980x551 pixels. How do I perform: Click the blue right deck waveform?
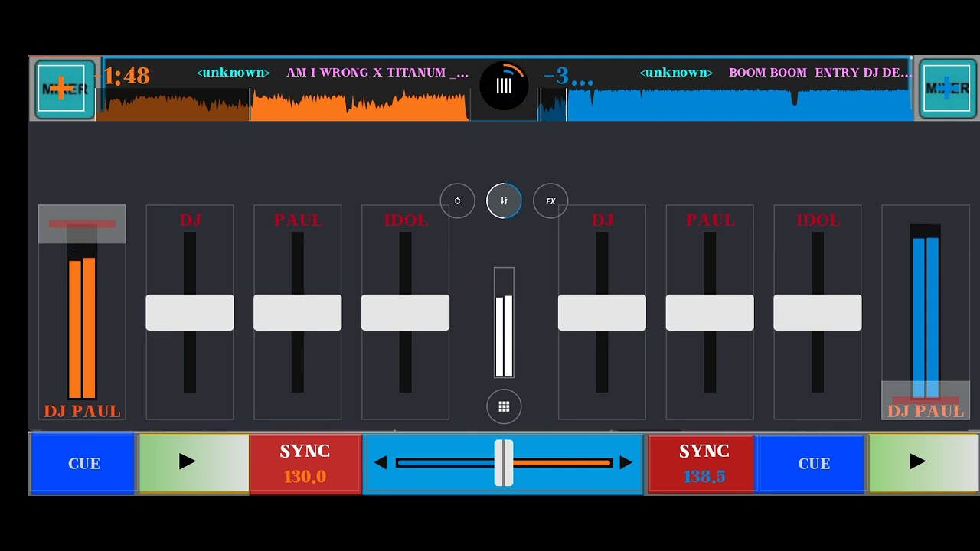726,105
